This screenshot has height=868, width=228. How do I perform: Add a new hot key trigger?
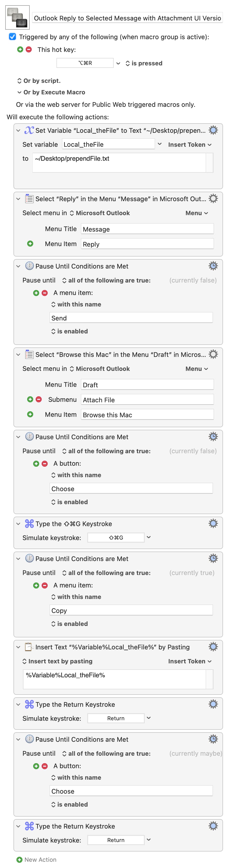point(20,49)
